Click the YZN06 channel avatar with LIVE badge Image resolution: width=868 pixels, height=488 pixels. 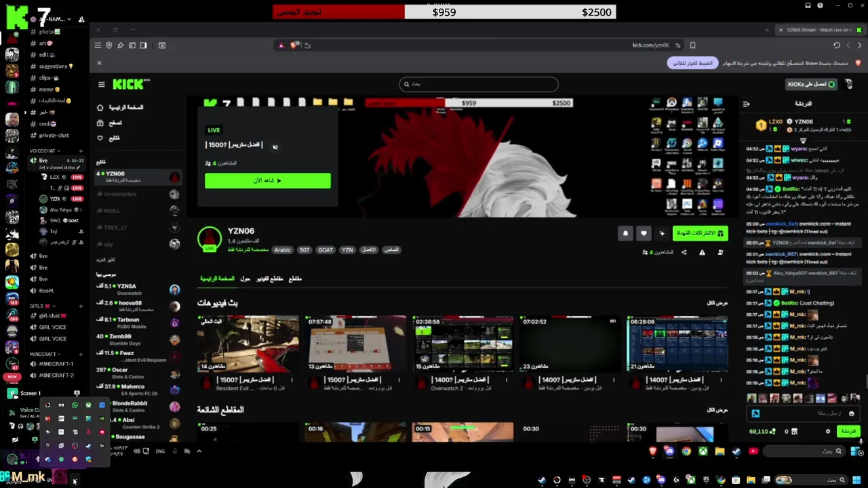tap(210, 239)
